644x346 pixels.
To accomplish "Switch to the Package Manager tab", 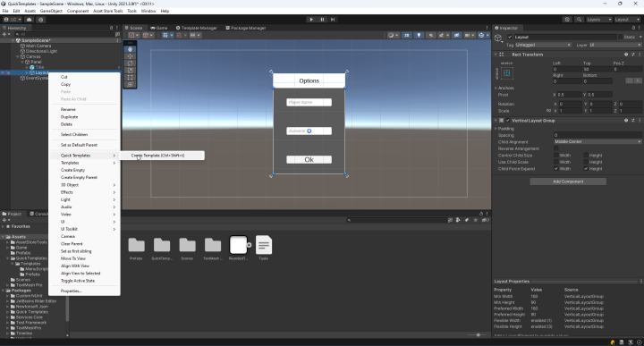I will 246,28.
